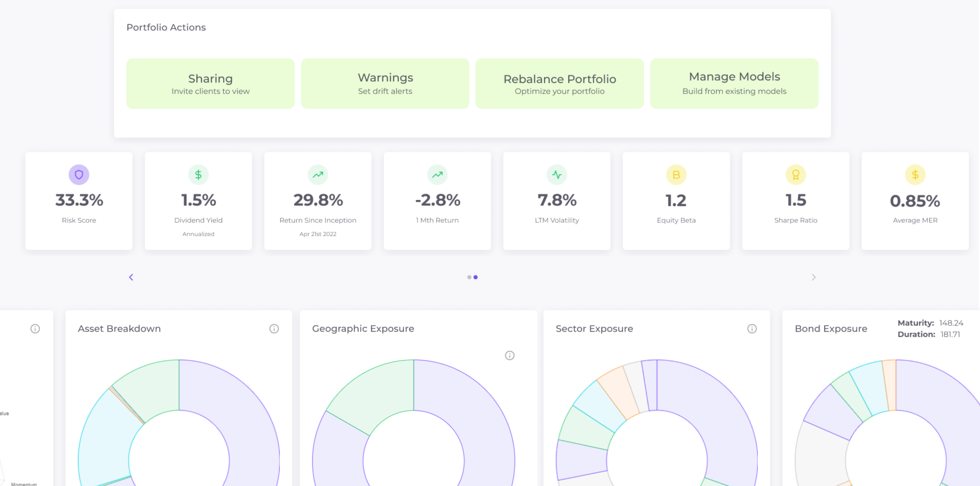Open the info tooltip on Sector Exposure
The width and height of the screenshot is (980, 486).
pos(752,328)
